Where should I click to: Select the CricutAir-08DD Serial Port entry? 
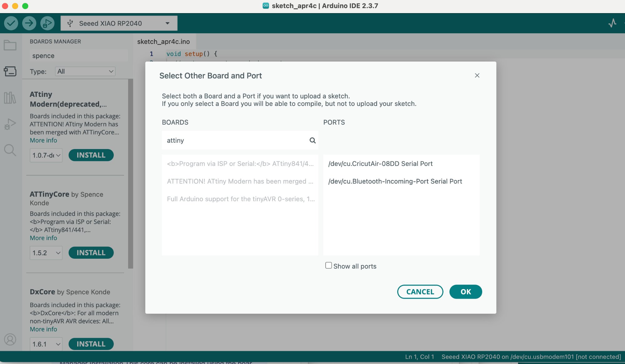(380, 164)
